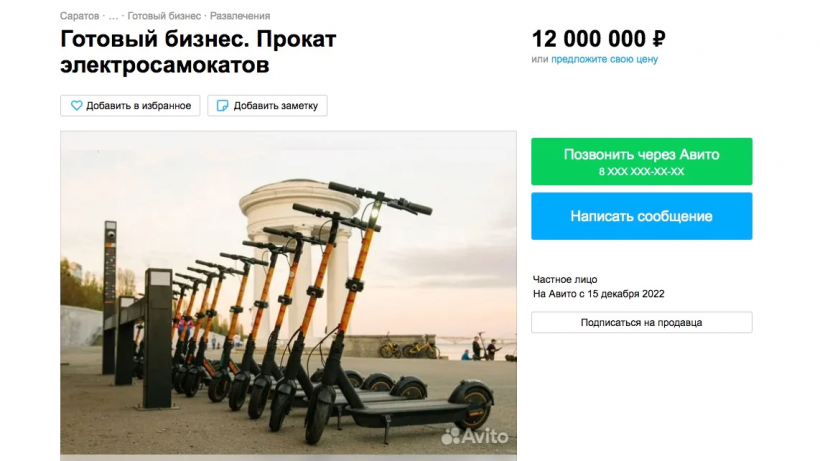Click the ruble symbol next to the price

click(x=658, y=39)
